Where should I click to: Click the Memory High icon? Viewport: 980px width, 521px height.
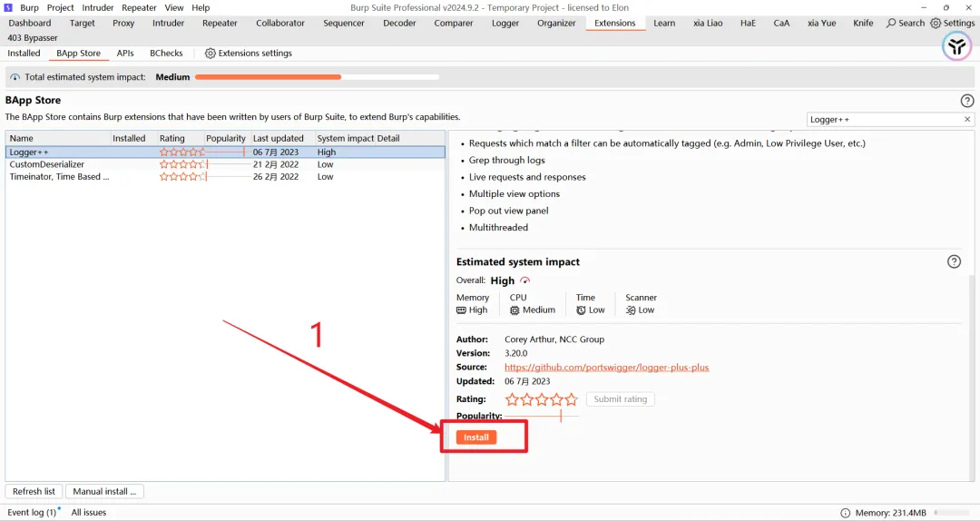point(461,310)
